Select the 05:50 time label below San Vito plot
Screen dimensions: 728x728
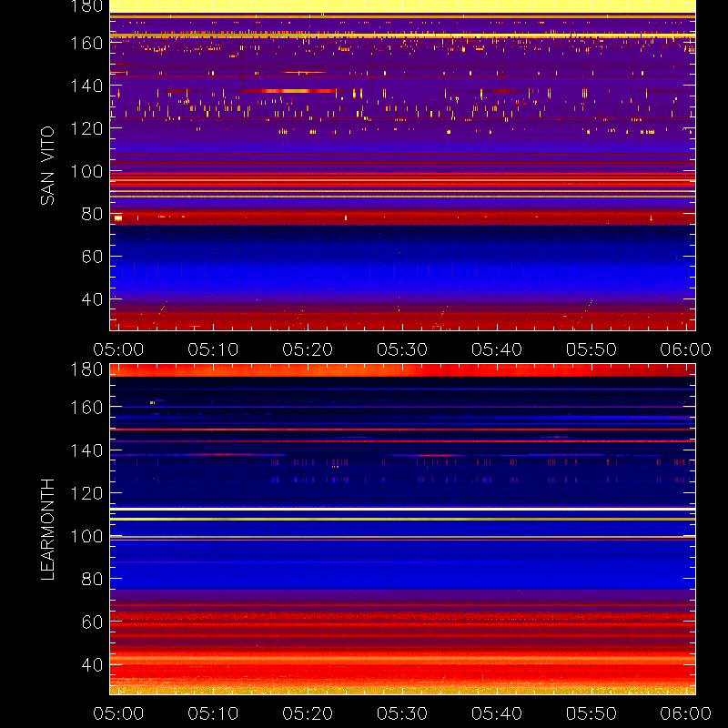tap(591, 349)
